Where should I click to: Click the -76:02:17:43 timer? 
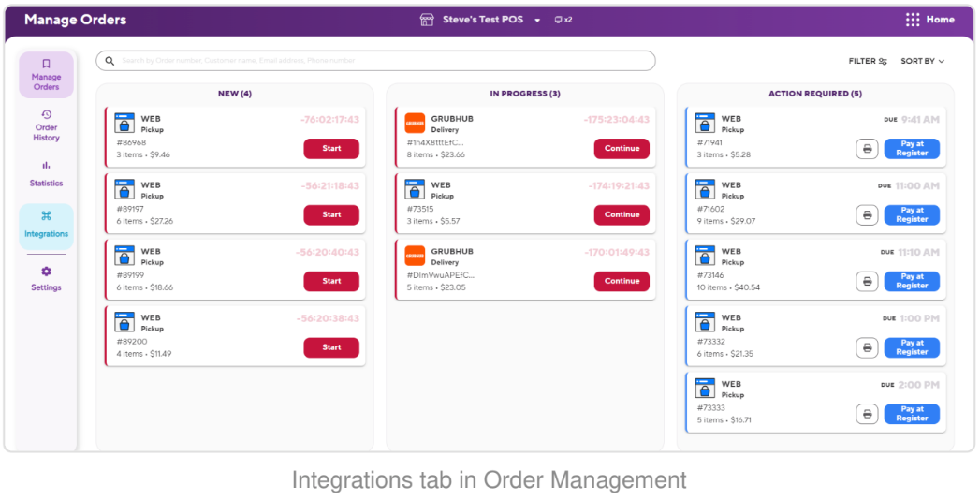point(330,119)
